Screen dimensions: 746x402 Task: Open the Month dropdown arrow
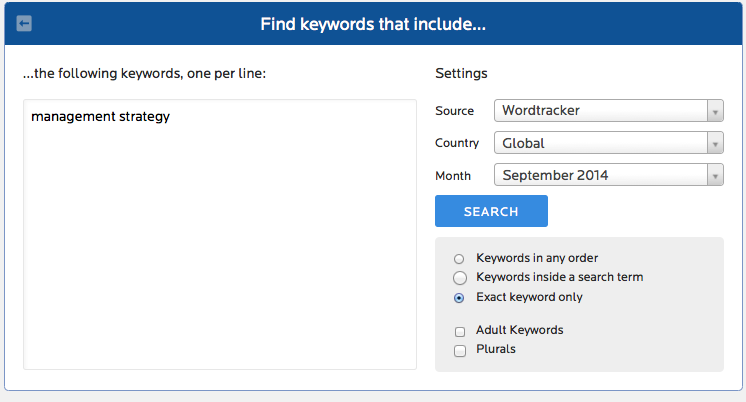pos(715,175)
